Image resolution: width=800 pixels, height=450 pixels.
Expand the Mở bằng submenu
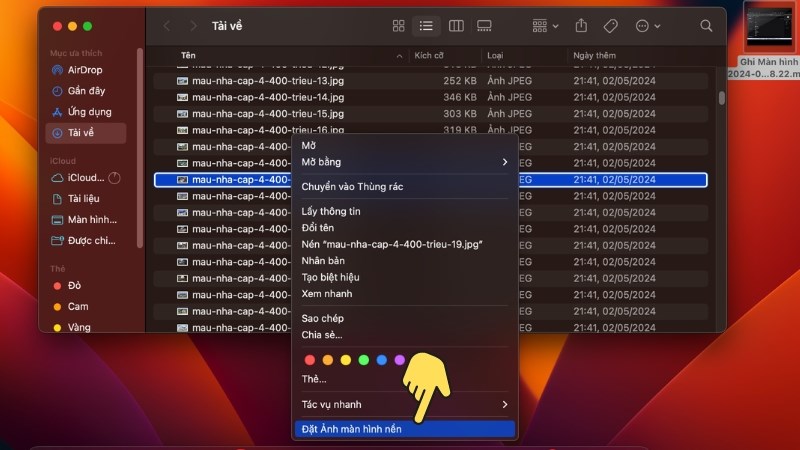(405, 162)
